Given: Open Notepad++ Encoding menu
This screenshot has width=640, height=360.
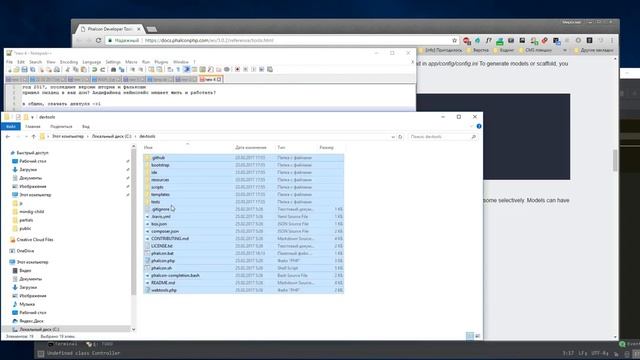Looking at the screenshot, I should click(x=69, y=62).
